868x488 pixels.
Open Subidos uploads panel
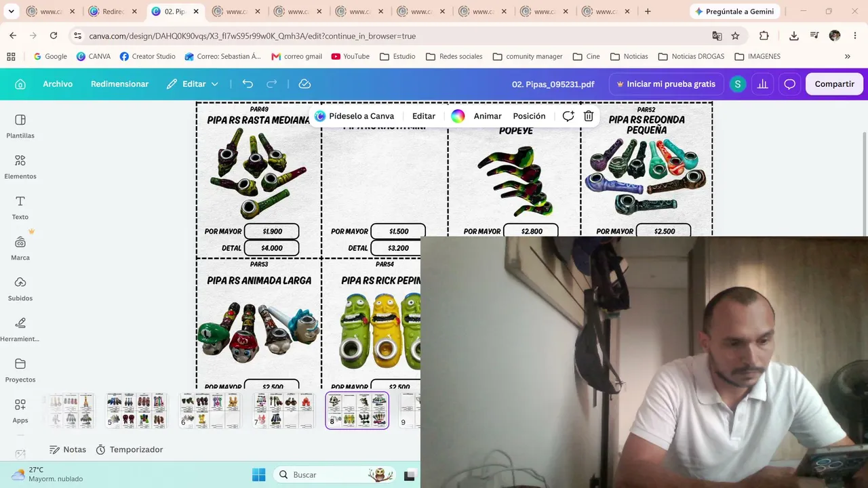[x=20, y=289]
